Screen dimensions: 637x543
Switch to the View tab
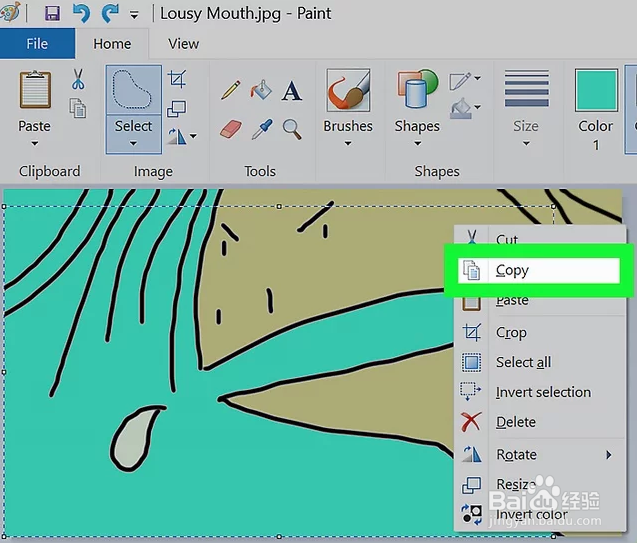click(x=184, y=44)
